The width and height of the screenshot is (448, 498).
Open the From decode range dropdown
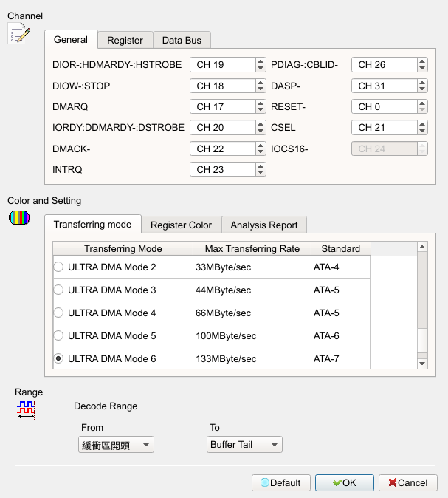[116, 444]
